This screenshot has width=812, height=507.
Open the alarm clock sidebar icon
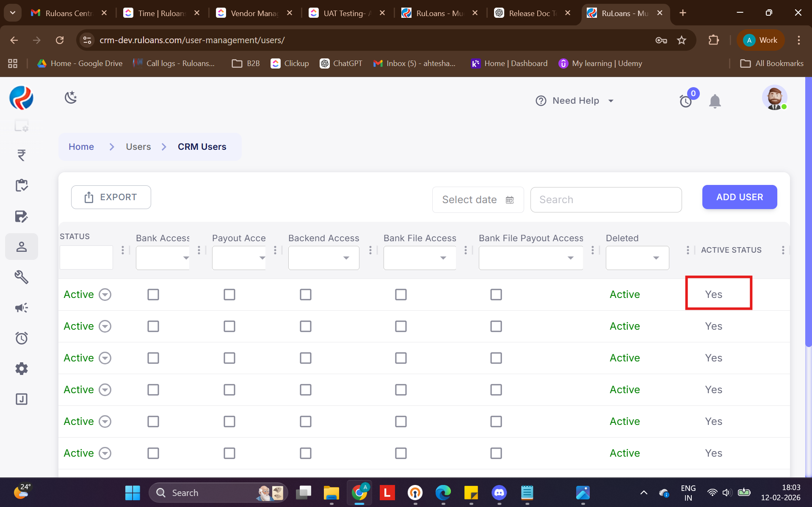22,338
